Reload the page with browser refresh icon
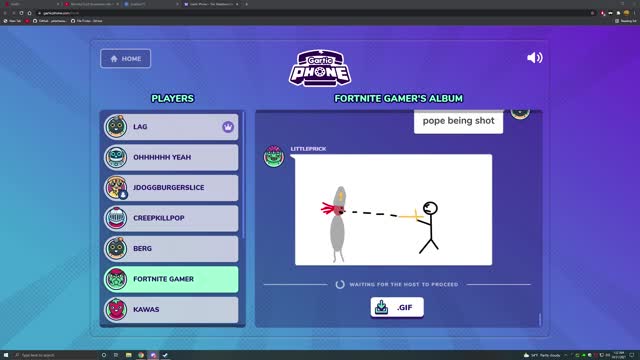Screen dimensions: 640x360 coord(21,13)
